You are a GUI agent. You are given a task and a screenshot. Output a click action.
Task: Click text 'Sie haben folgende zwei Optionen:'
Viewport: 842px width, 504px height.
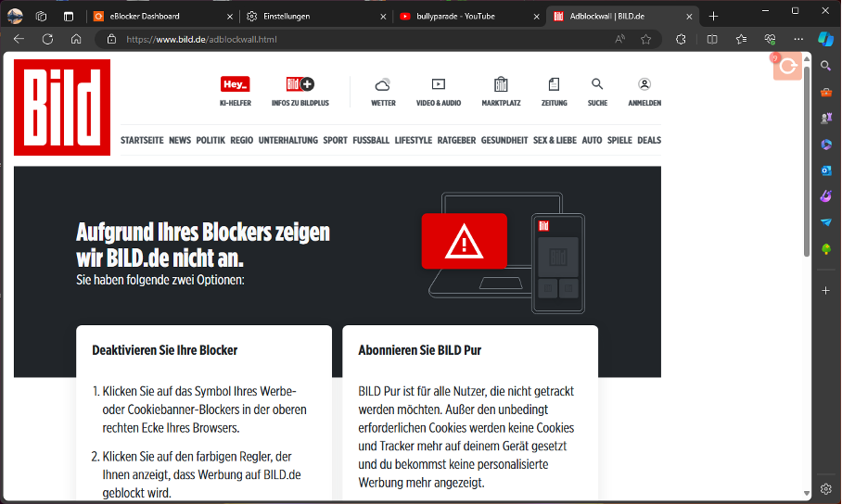coord(160,280)
